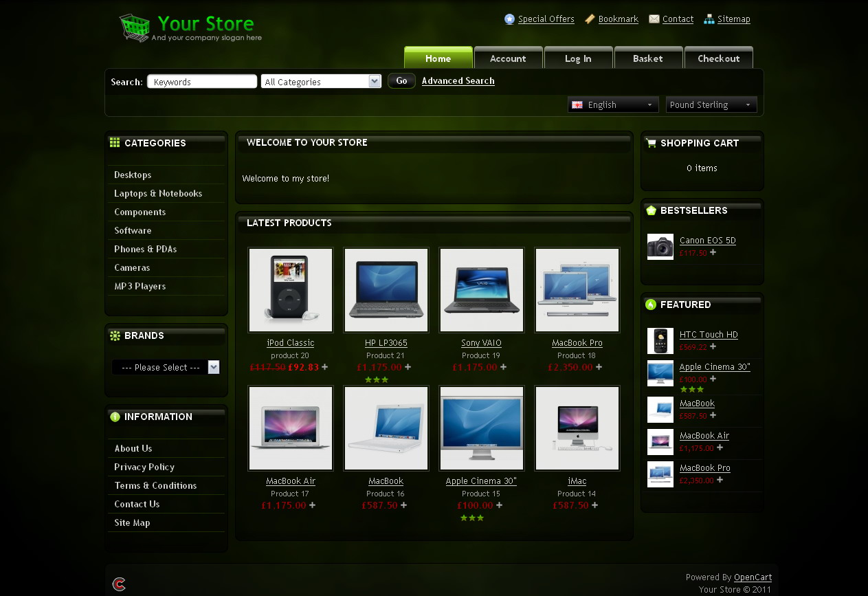This screenshot has height=596, width=868.
Task: Open the MacBook Air title link in Latest Products
Action: click(x=291, y=481)
